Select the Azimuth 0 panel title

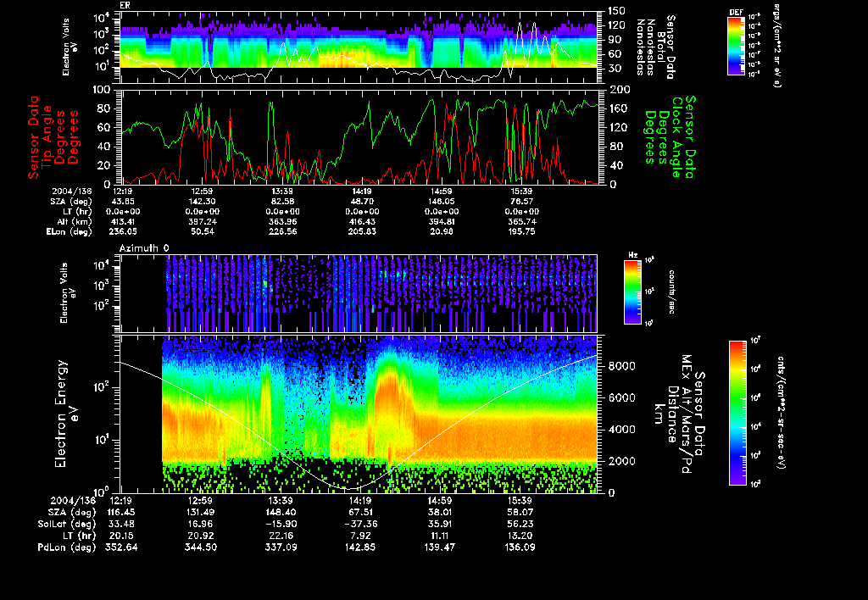pos(144,248)
